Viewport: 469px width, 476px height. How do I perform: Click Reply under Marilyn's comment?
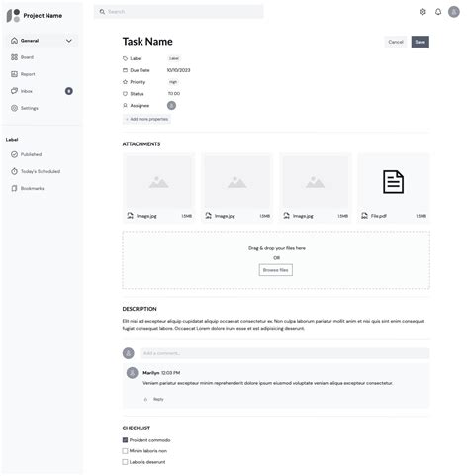[158, 400]
